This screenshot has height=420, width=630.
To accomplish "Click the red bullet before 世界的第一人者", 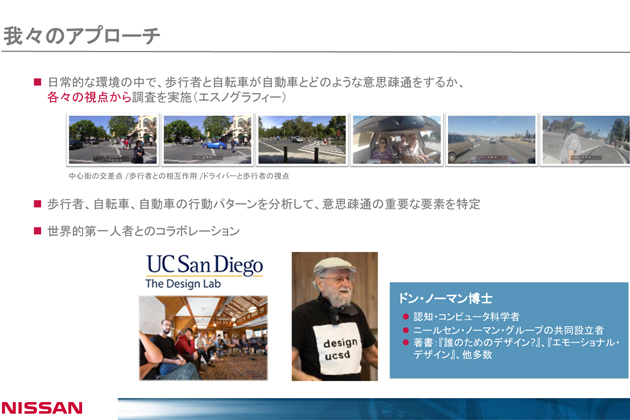I will click(38, 231).
